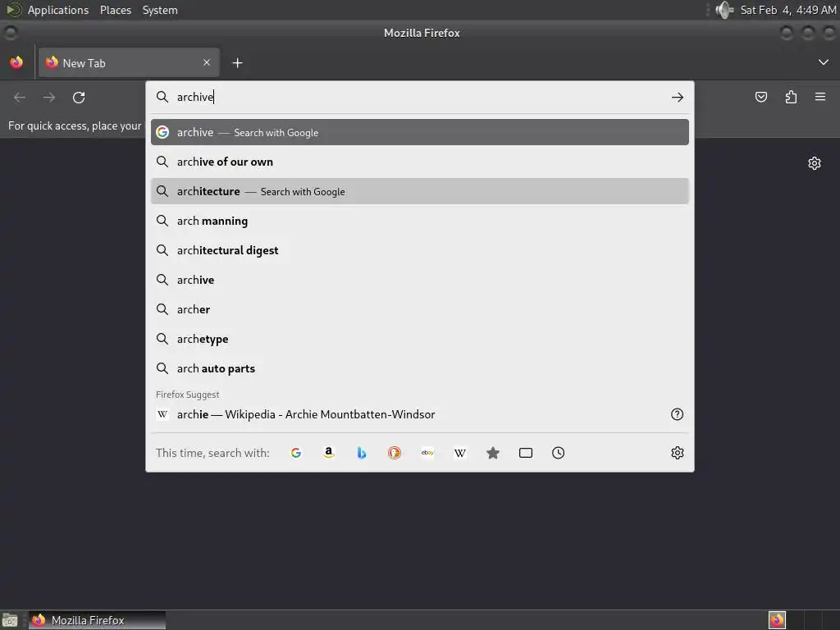Screen dimensions: 840x630
Task: Open the Places menu
Action: coord(116,10)
